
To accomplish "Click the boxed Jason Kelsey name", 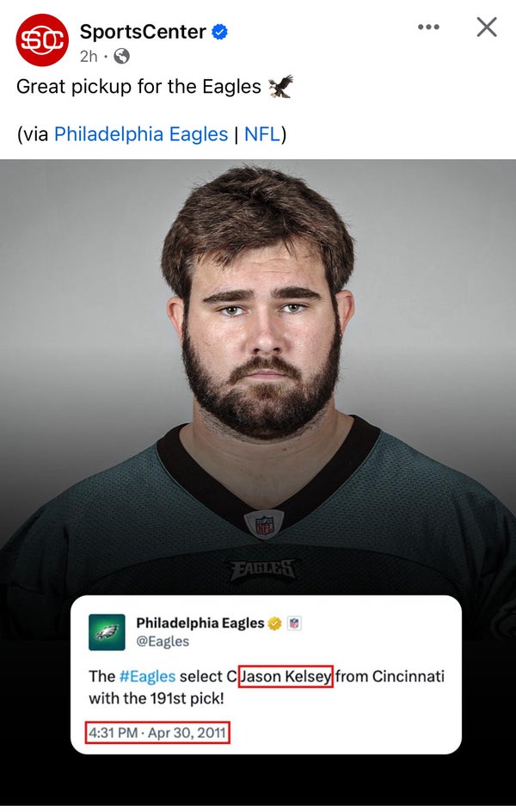I will tap(286, 676).
